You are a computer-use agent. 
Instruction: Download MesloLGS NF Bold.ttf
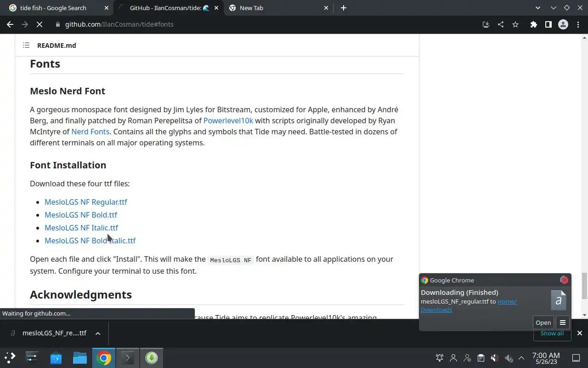click(81, 215)
